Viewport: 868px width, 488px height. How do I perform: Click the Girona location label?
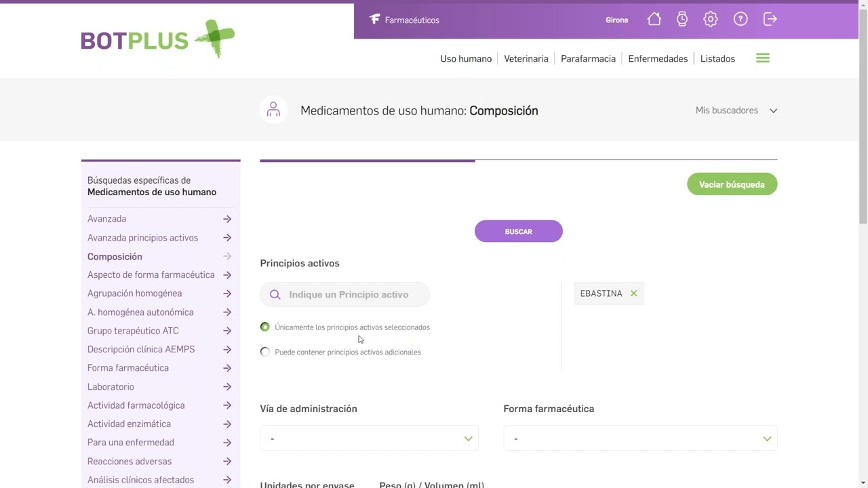(x=617, y=20)
